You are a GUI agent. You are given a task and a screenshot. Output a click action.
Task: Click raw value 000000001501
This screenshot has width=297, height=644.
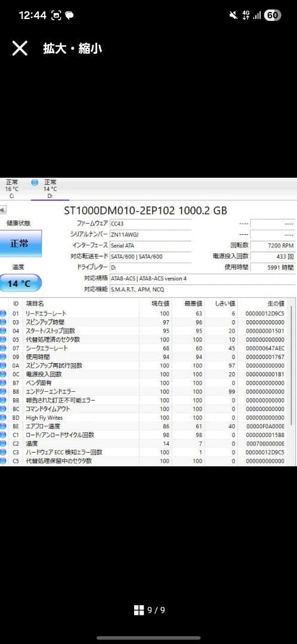click(265, 330)
